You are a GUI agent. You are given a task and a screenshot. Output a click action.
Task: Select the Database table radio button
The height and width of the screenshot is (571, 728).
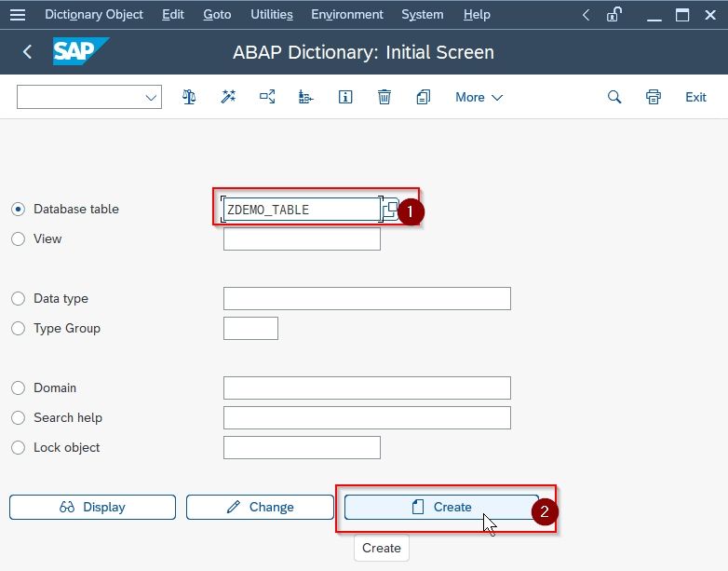pos(18,209)
